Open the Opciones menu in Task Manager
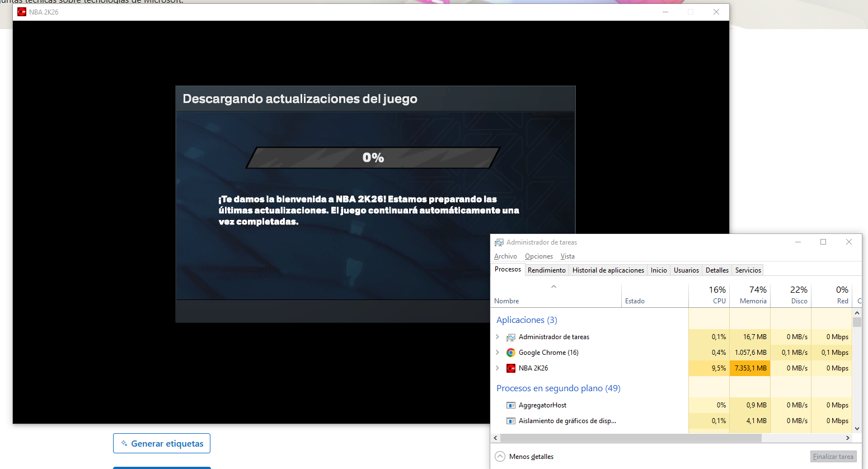Image resolution: width=868 pixels, height=469 pixels. (x=539, y=256)
